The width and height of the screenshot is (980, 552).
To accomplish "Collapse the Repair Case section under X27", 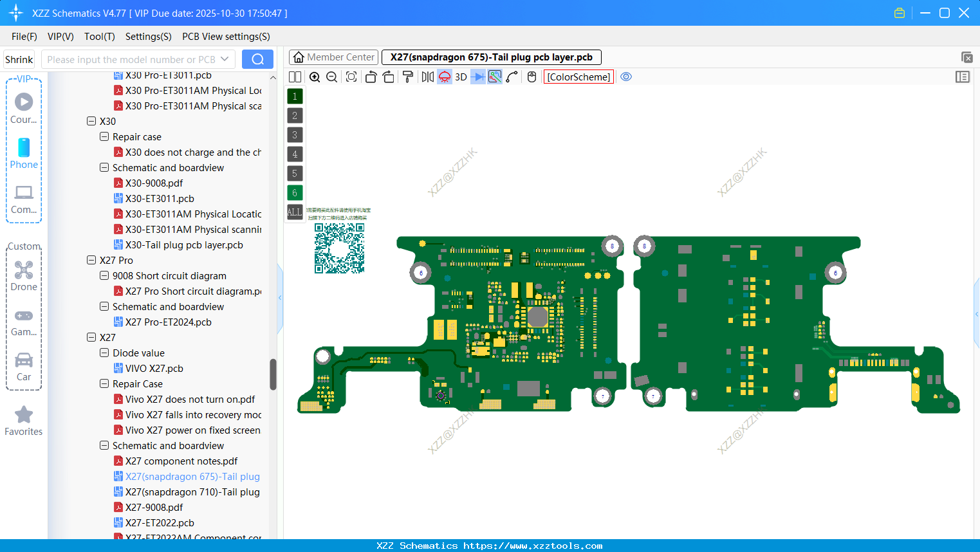I will tap(104, 383).
